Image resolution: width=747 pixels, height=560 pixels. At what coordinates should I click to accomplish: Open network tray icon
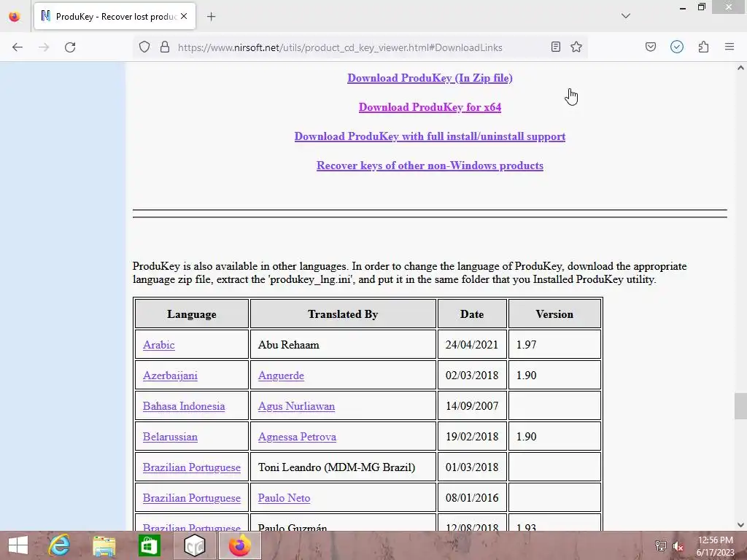[x=660, y=546]
